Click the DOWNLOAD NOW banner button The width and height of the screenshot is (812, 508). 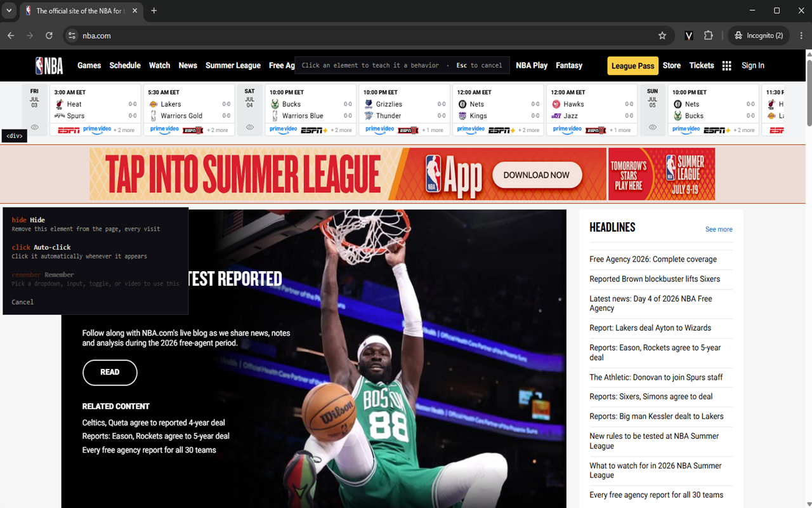(537, 175)
